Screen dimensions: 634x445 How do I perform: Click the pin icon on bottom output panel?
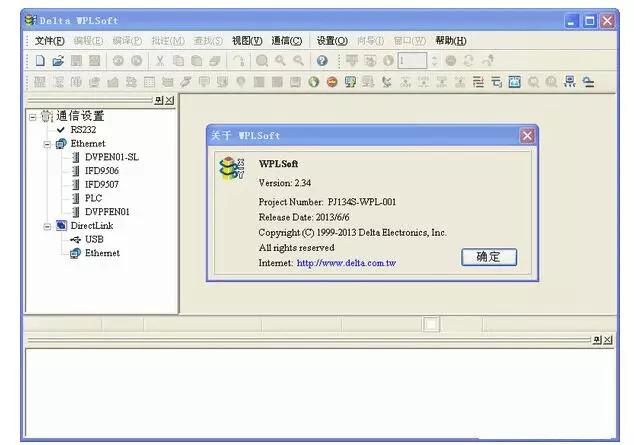[597, 340]
